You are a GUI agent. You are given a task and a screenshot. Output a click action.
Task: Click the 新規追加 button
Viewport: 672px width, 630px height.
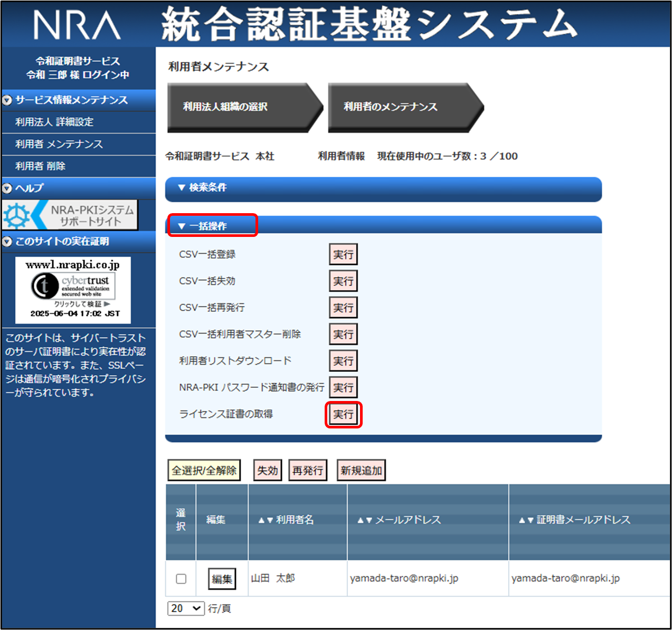tap(361, 471)
